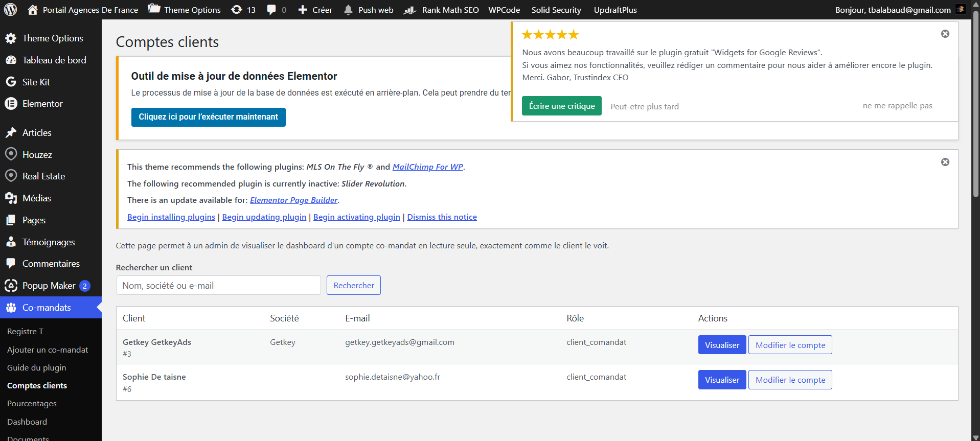The image size is (980, 441).
Task: Click Dismiss this notice link
Action: [442, 217]
